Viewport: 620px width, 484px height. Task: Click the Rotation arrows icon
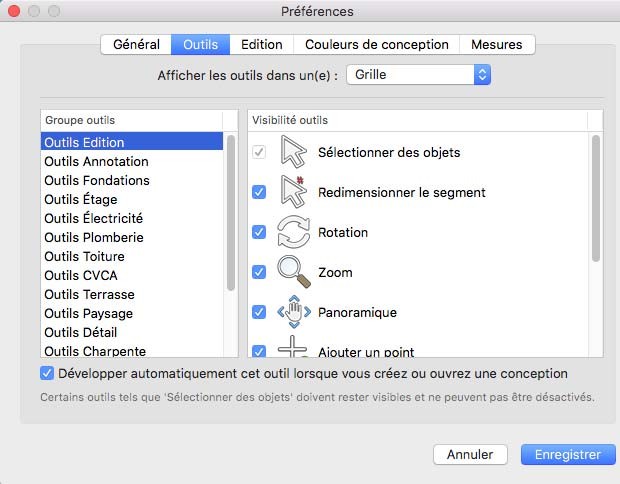294,232
